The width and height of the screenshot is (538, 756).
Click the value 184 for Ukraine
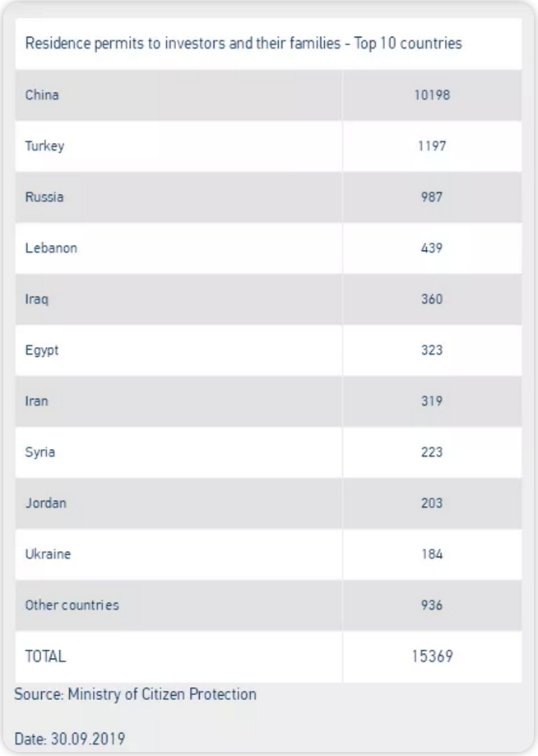(x=432, y=554)
